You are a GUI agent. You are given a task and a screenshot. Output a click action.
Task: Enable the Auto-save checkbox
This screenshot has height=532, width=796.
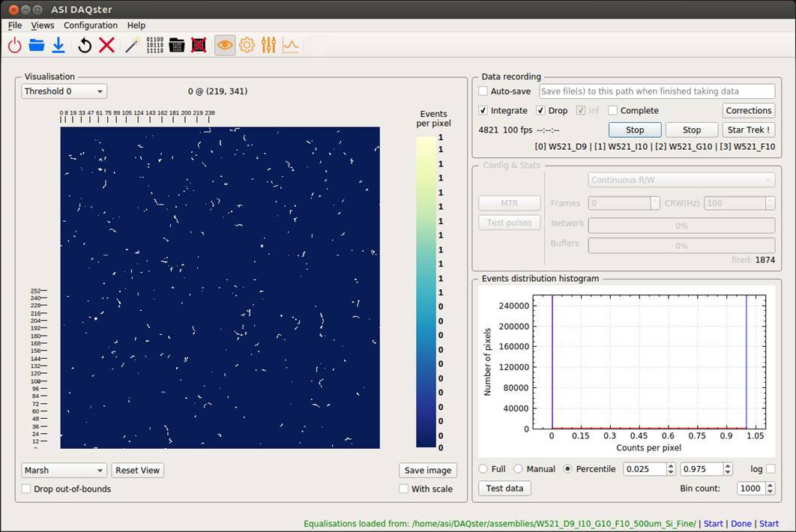pos(483,91)
